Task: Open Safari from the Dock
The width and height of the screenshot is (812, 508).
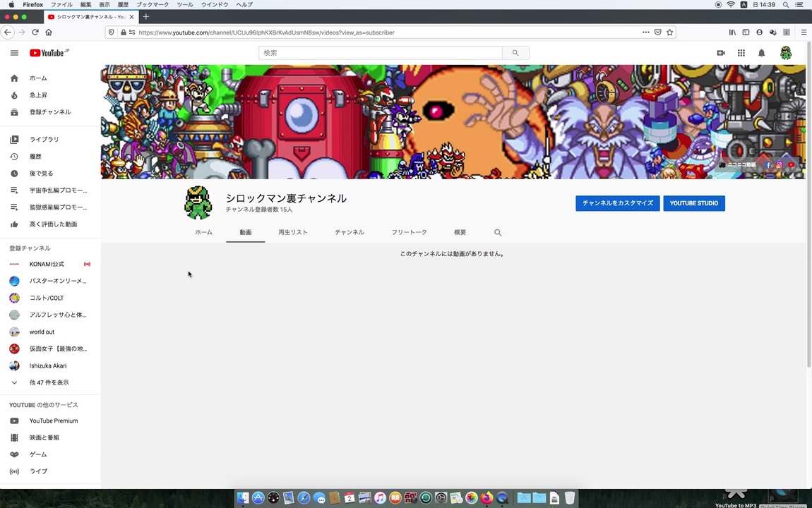Action: [304, 498]
